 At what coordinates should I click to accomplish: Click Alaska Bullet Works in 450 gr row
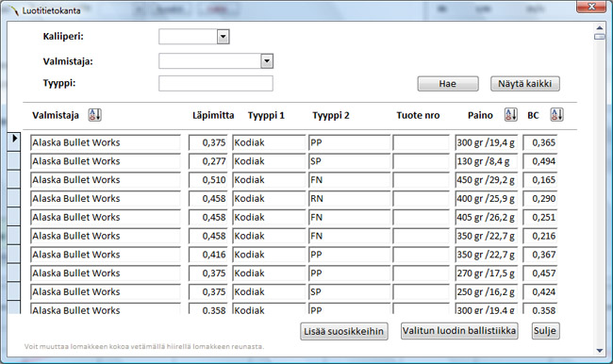tap(106, 180)
